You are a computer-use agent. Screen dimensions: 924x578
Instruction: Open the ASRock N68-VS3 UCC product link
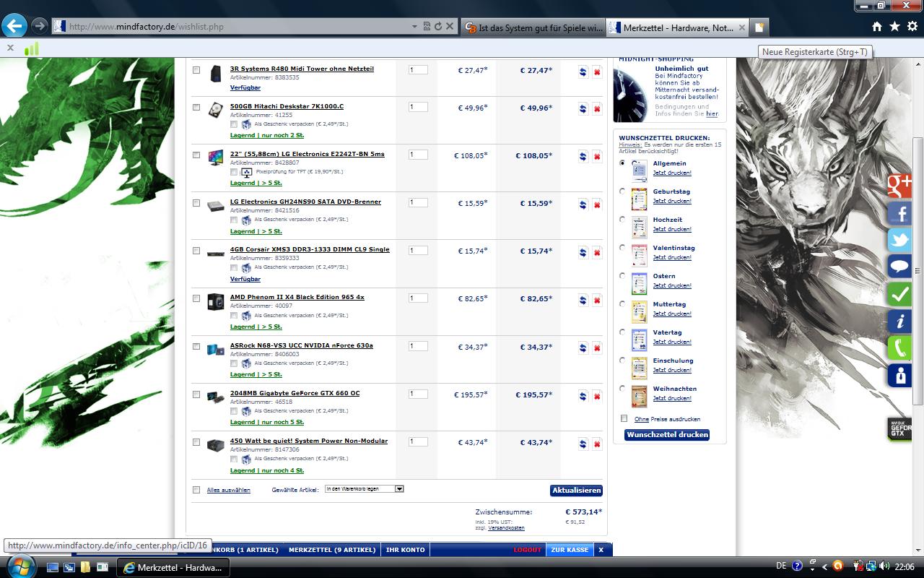(x=302, y=345)
